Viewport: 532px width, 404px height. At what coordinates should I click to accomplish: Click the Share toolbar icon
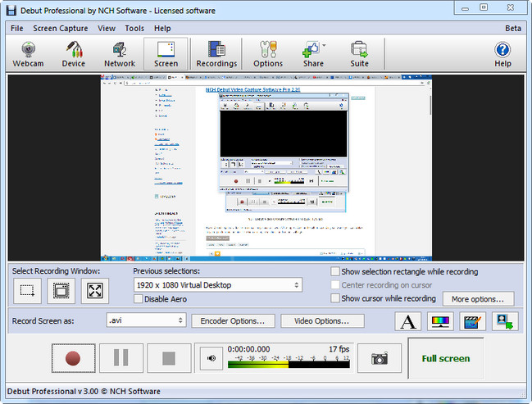point(311,54)
